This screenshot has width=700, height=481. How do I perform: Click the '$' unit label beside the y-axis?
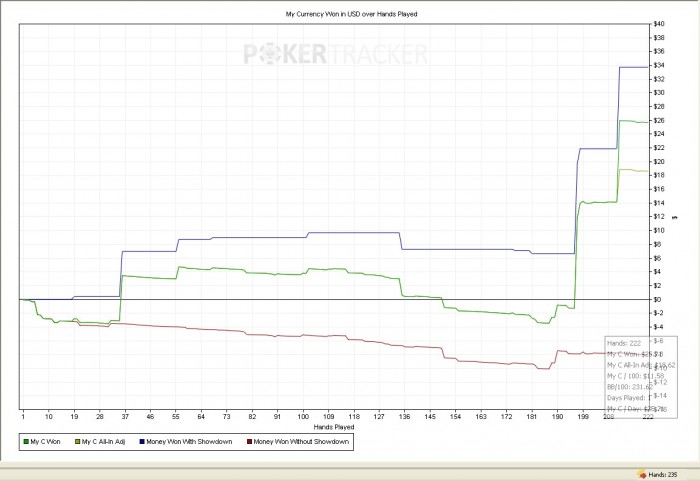[x=675, y=217]
